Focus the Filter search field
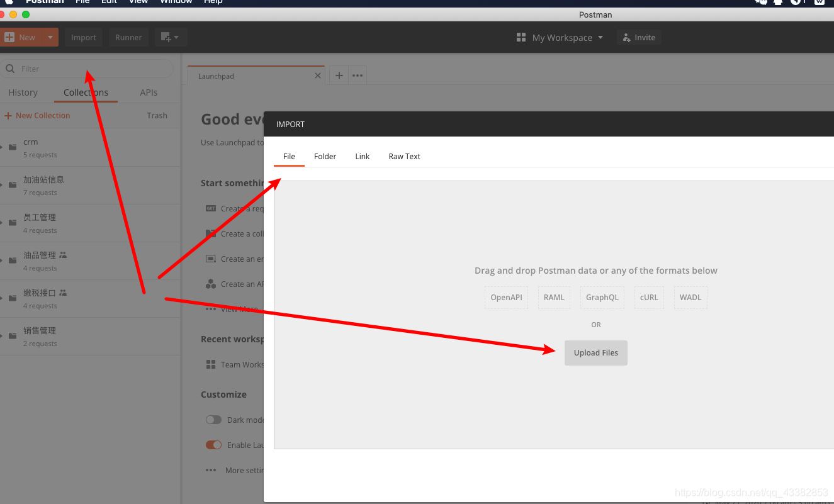The image size is (834, 504). pos(87,69)
